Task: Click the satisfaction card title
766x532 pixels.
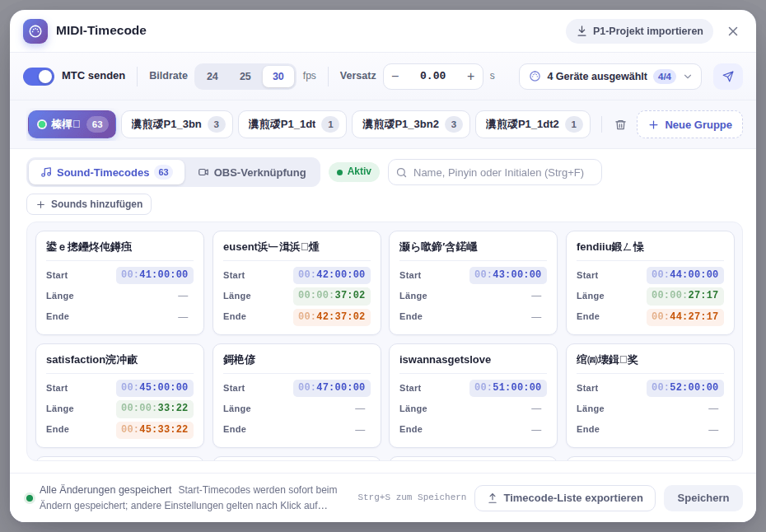Action: 92,360
